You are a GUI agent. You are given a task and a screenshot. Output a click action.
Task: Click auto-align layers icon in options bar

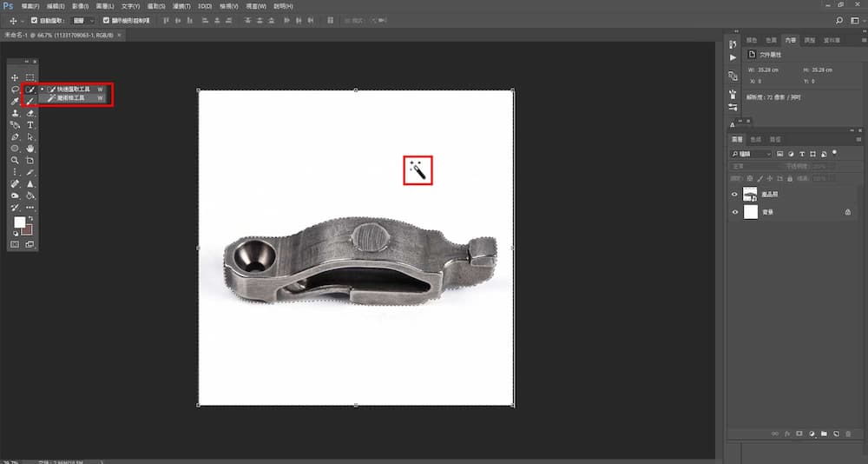(330, 21)
